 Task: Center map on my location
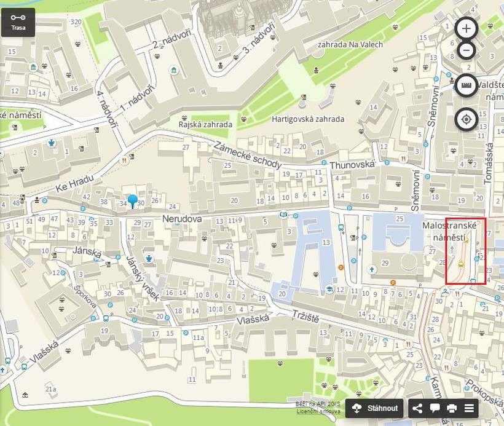click(x=466, y=120)
